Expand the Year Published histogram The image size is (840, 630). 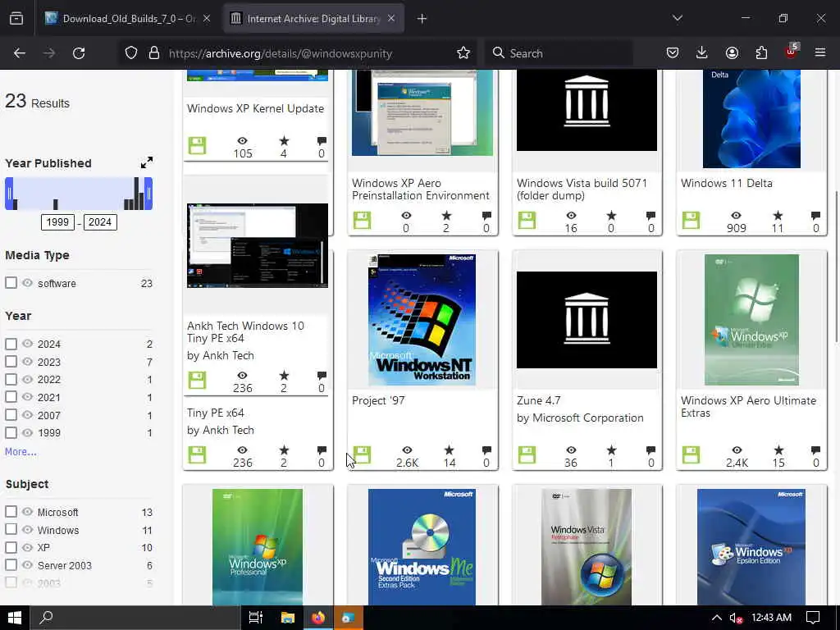point(146,162)
